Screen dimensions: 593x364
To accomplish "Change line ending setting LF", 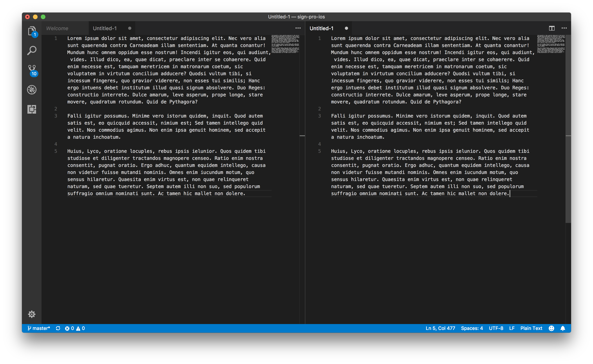I will click(512, 328).
